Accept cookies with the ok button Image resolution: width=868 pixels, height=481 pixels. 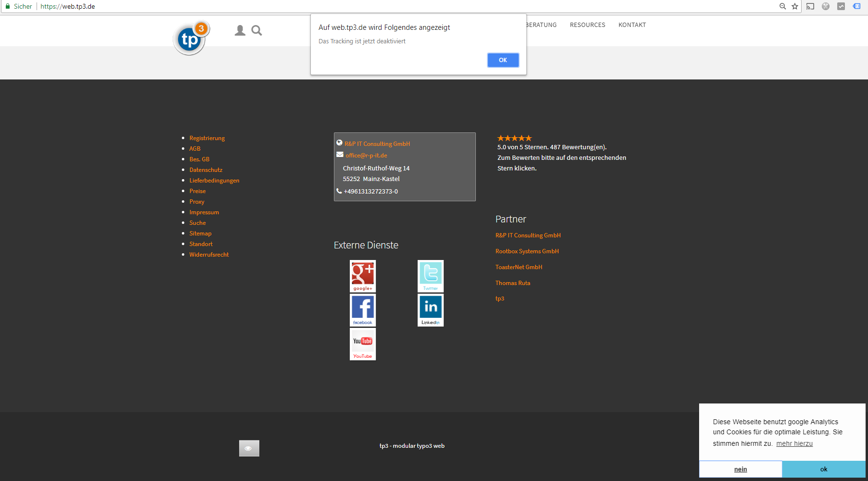pyautogui.click(x=823, y=469)
